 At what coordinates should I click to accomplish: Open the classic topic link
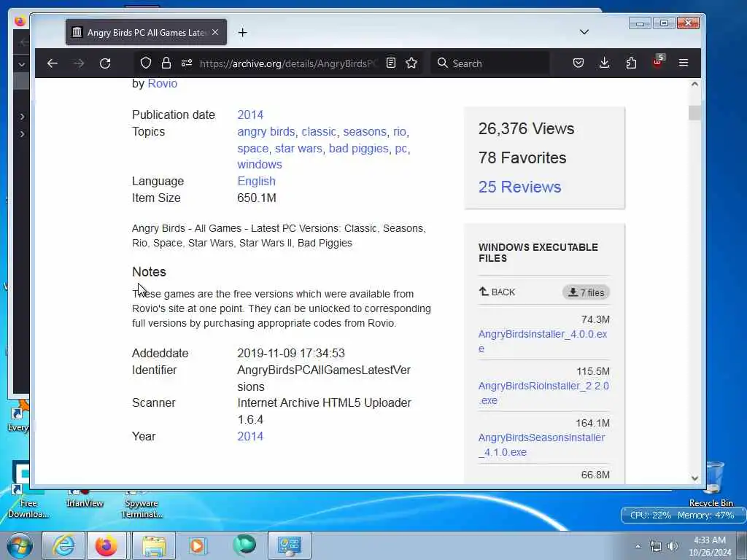pyautogui.click(x=319, y=131)
